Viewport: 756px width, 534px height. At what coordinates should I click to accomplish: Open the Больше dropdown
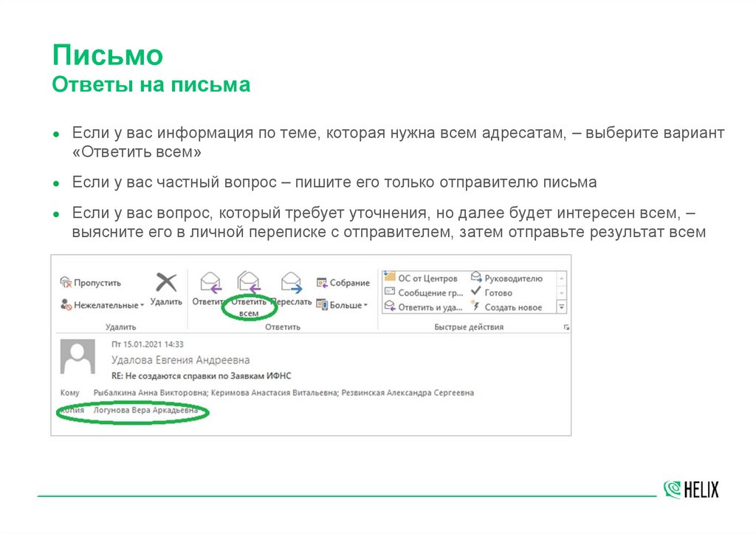coord(342,305)
